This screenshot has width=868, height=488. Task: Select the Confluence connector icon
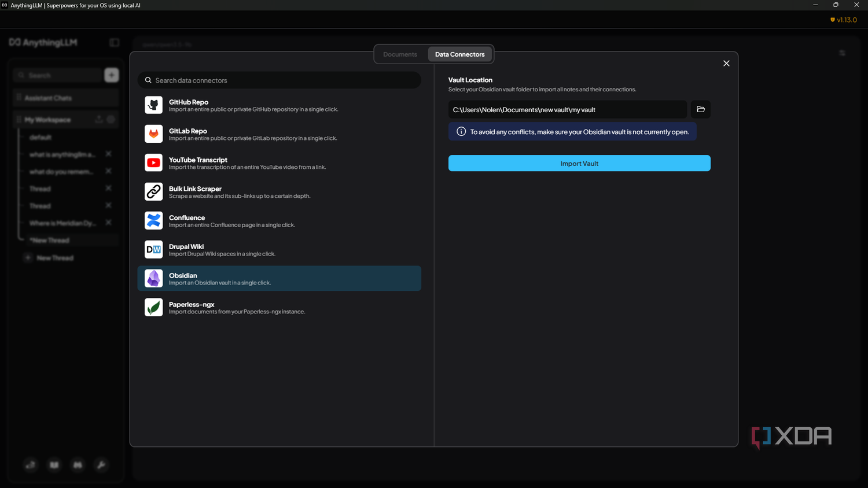tap(154, 220)
